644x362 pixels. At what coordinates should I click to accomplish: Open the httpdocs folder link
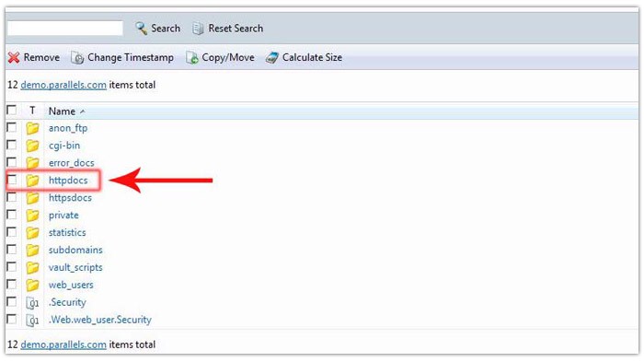point(68,181)
